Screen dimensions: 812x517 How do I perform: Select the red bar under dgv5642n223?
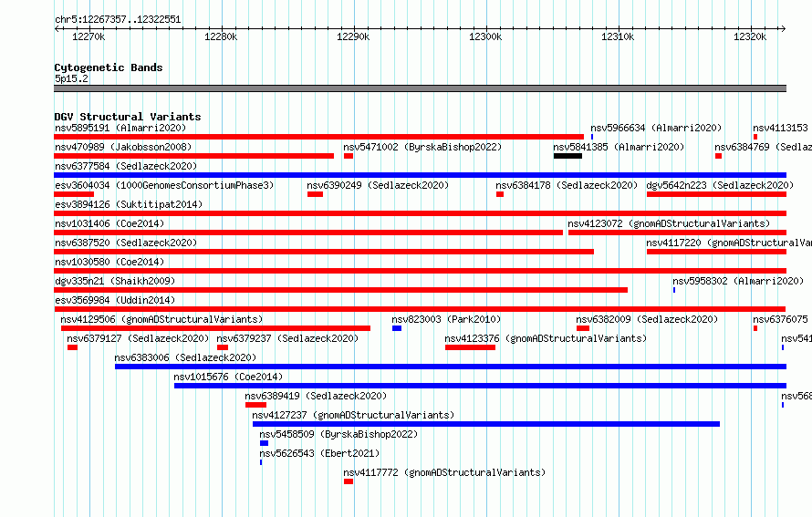pyautogui.click(x=717, y=194)
